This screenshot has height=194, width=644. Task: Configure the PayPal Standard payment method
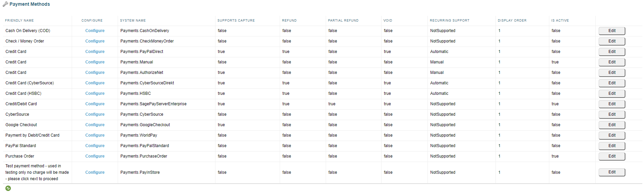pyautogui.click(x=95, y=146)
